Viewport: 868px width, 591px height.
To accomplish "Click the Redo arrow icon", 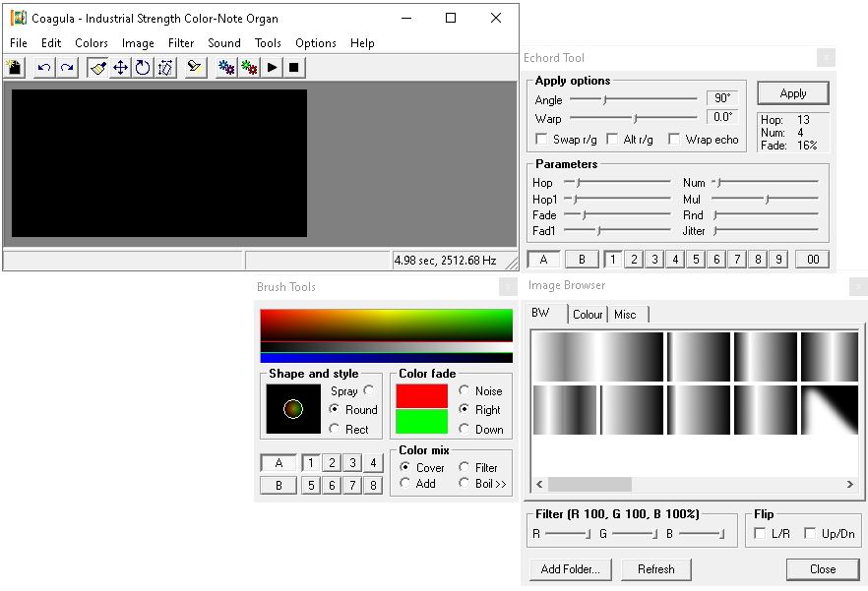I will click(x=67, y=68).
